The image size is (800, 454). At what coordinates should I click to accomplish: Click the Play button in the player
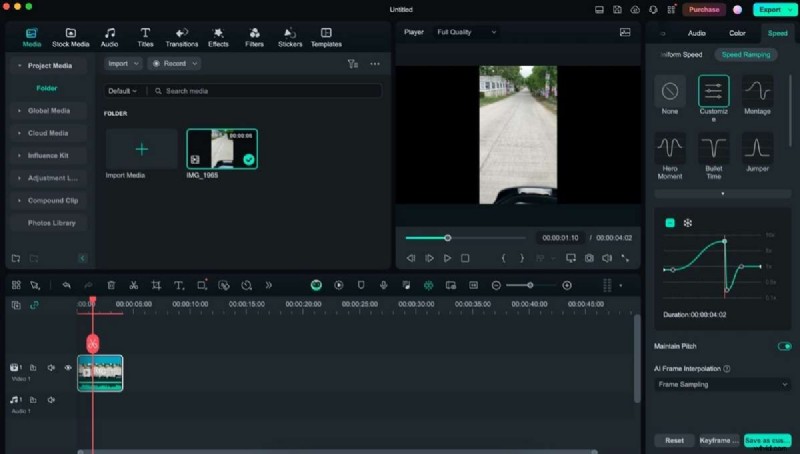(447, 258)
